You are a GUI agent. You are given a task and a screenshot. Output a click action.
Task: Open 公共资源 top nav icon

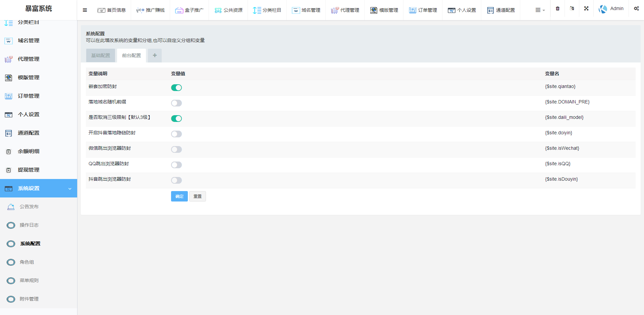click(218, 10)
